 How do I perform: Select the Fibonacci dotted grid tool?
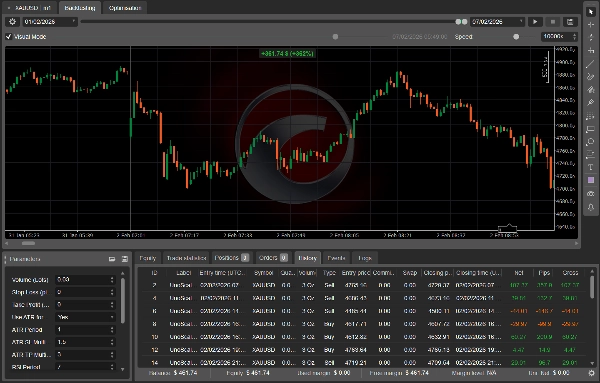(x=591, y=116)
